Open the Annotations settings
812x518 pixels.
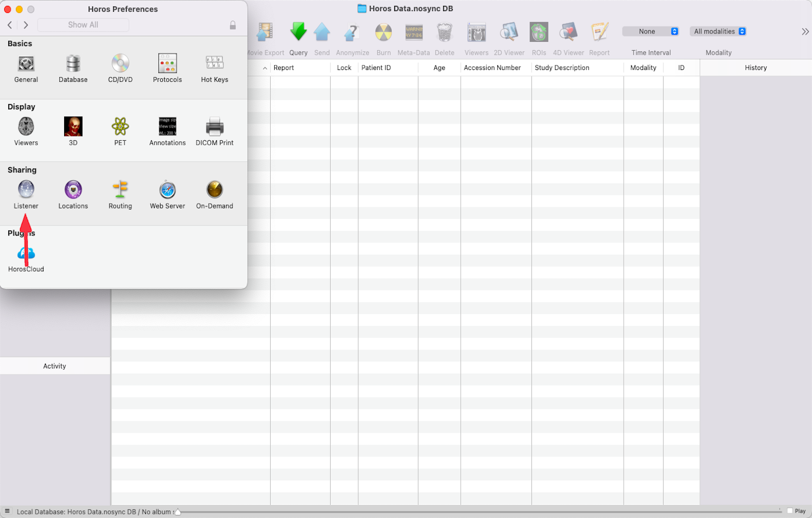167,131
